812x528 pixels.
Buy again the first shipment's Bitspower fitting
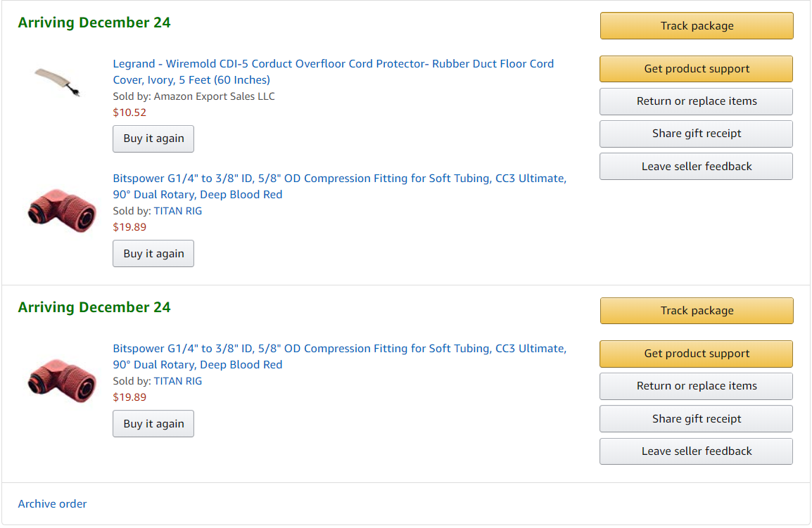153,254
